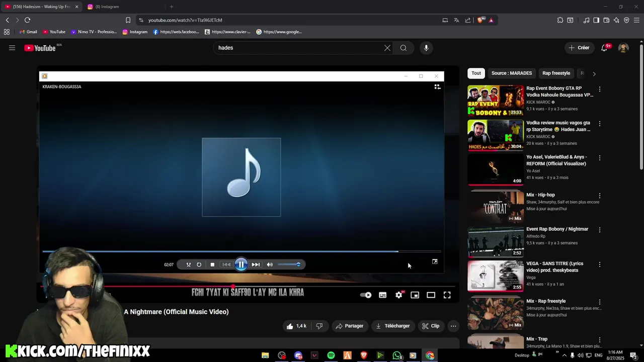Pause playback in the KRAKEN-BOUGASS3A media player

[x=241, y=264]
